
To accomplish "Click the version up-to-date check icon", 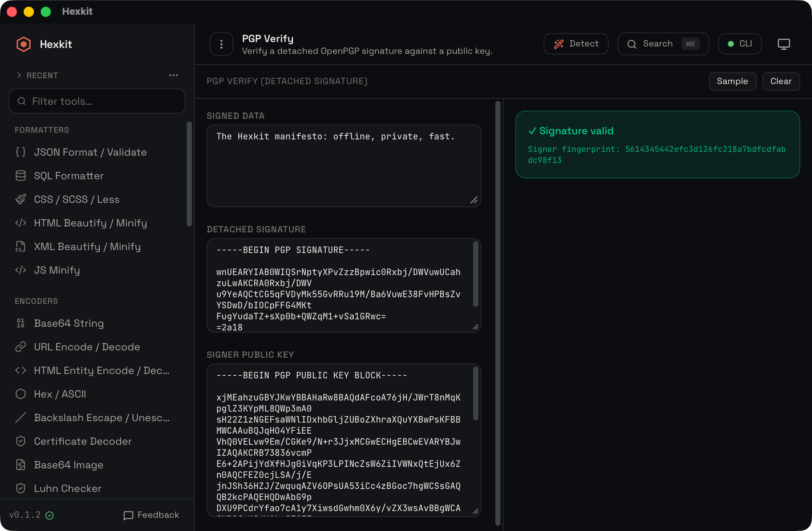I will (x=49, y=515).
